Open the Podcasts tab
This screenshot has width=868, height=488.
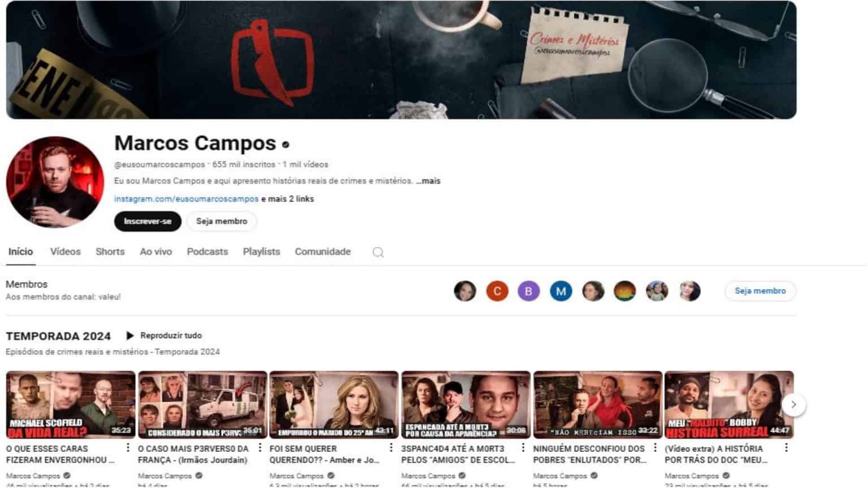pos(207,252)
